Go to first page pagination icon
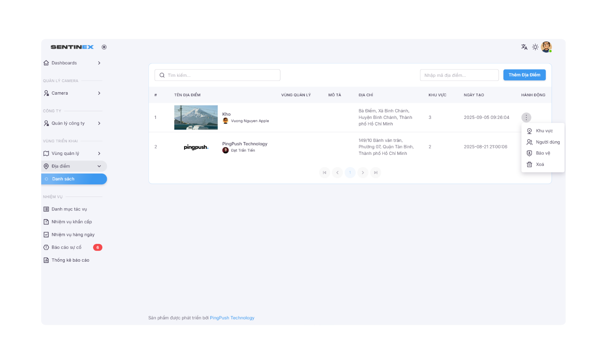 (325, 173)
